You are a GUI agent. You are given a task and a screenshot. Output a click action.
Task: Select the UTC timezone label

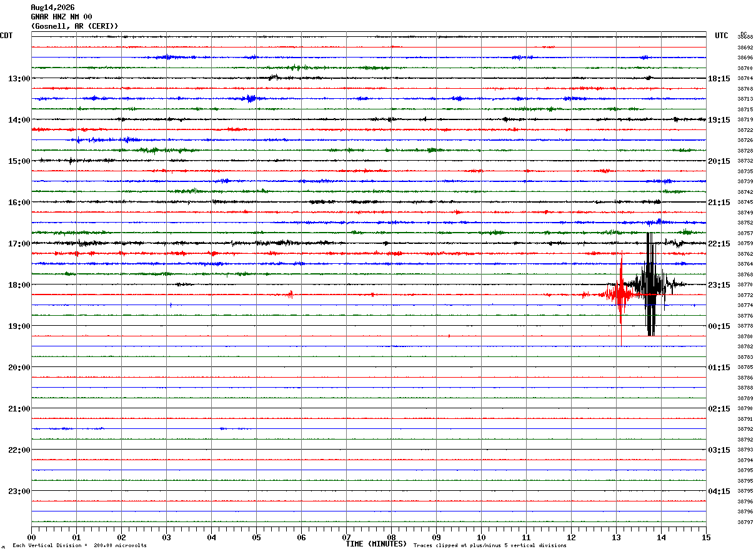pyautogui.click(x=722, y=36)
